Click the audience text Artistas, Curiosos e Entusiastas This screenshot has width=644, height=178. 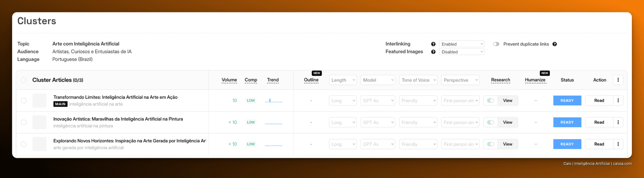[x=92, y=52]
